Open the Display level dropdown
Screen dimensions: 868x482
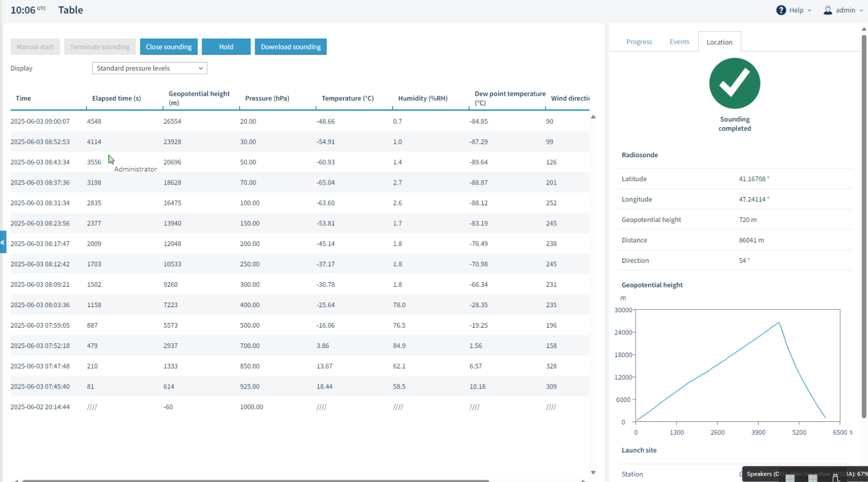(149, 68)
